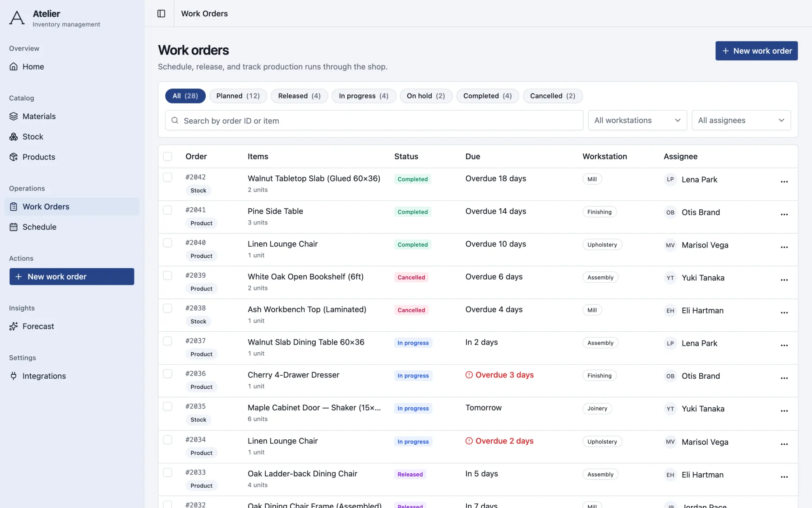This screenshot has width=812, height=508.
Task: Filter by Cancelled (2) orders
Action: point(553,96)
